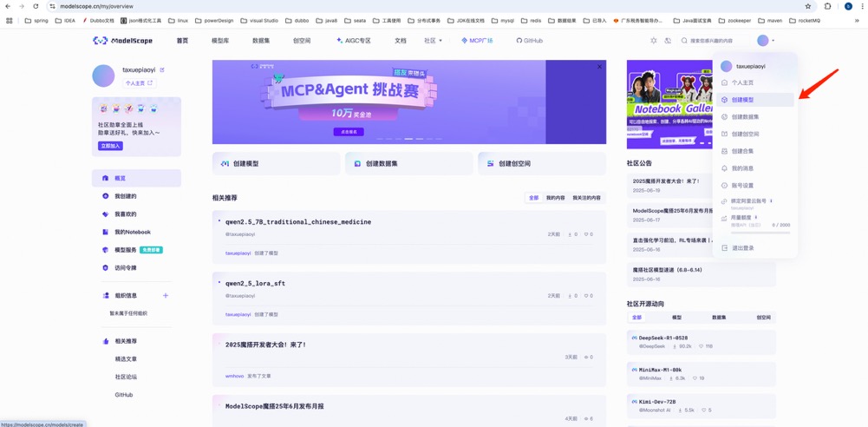
Task: Click 创建合集 in the avatar dropdown
Action: [755, 151]
